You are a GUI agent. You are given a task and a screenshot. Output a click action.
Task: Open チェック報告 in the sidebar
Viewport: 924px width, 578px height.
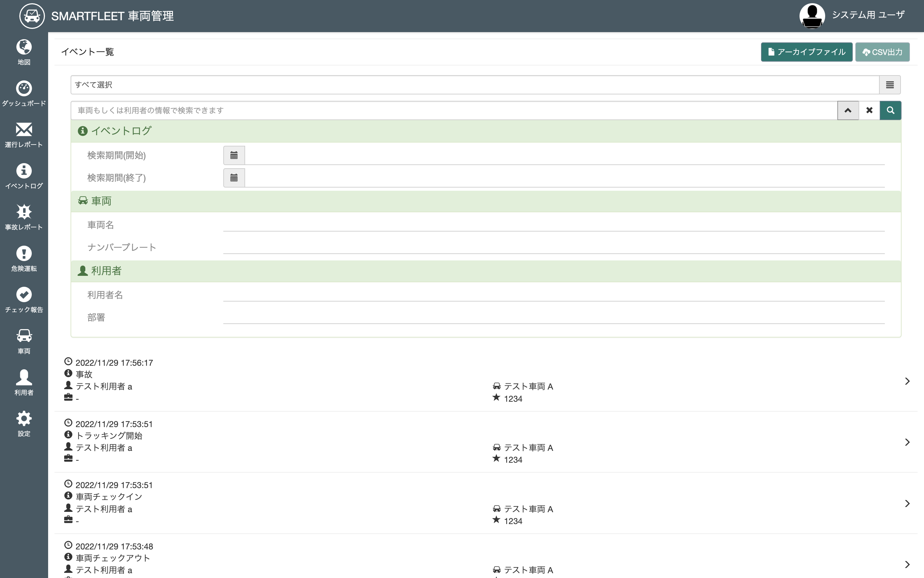[x=24, y=300]
